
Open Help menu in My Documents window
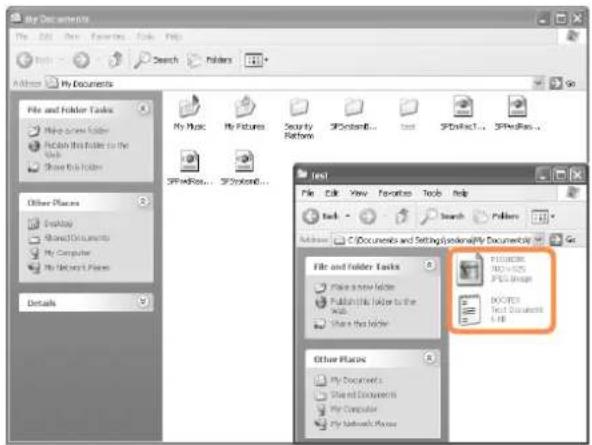[x=174, y=37]
